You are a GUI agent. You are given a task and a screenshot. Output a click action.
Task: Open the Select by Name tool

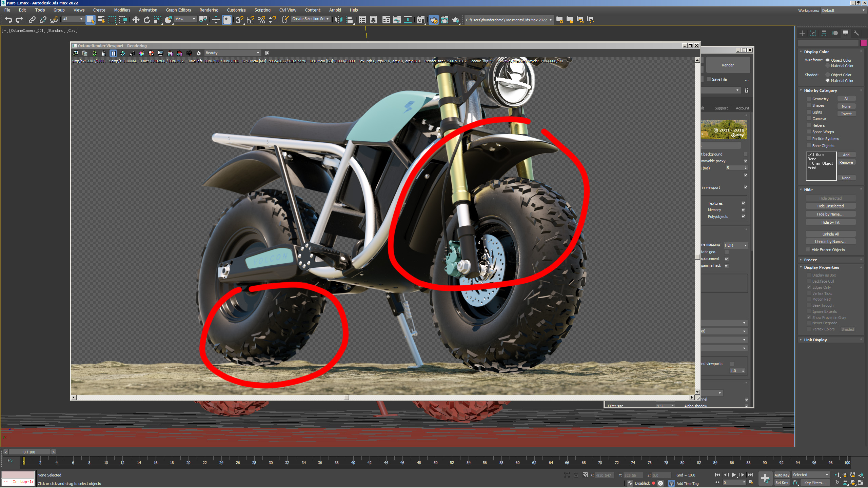pyautogui.click(x=101, y=20)
